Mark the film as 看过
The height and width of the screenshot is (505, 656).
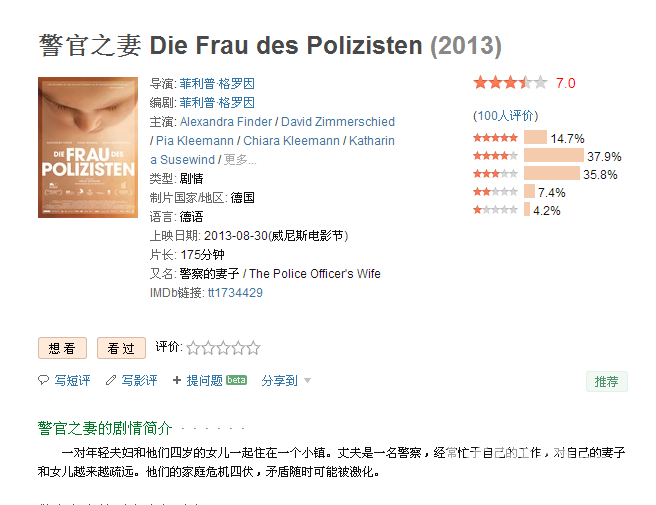click(x=121, y=348)
